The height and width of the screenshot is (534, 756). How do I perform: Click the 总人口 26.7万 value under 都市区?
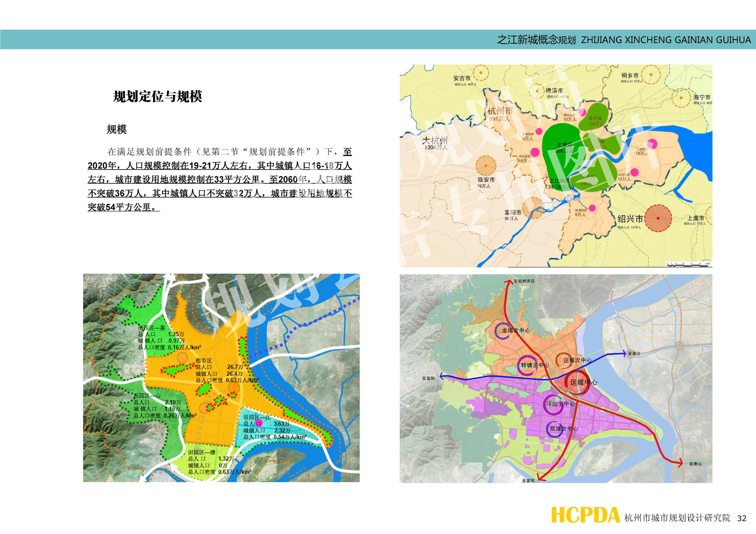tap(219, 367)
